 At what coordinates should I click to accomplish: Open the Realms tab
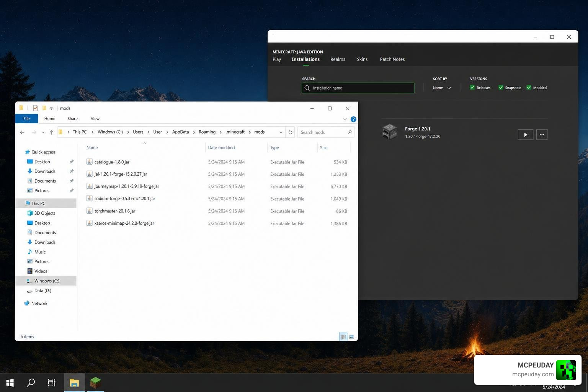tap(338, 59)
